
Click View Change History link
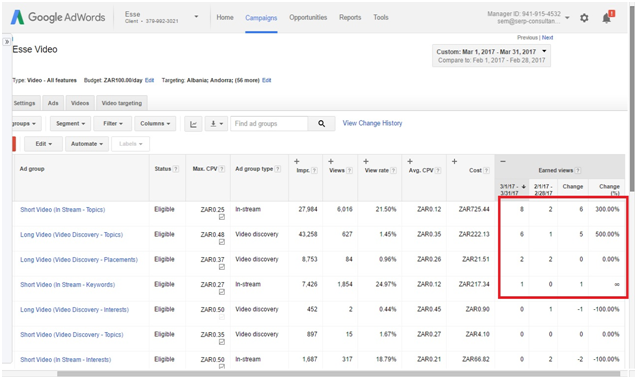(x=372, y=123)
